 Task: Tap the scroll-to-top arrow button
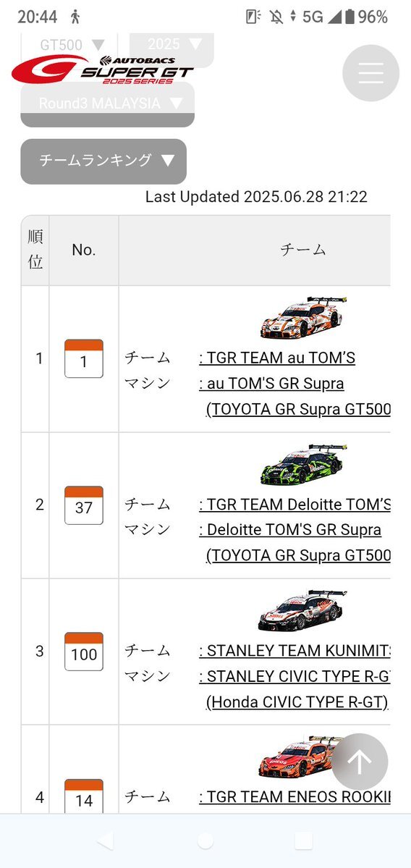[x=360, y=762]
